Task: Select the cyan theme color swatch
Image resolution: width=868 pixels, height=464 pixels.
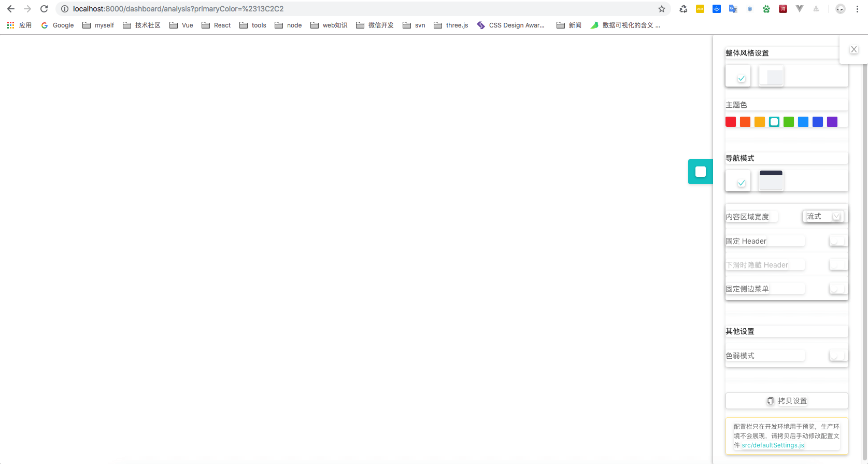Action: [774, 122]
